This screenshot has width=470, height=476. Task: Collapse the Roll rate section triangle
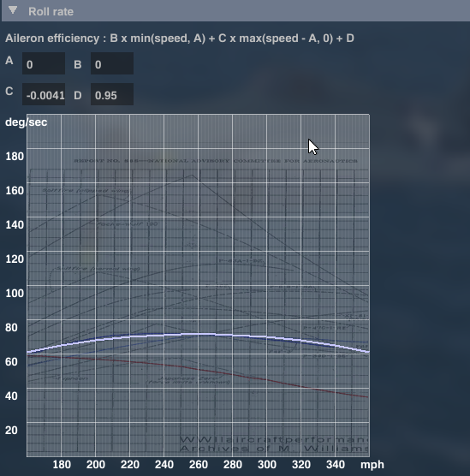(x=13, y=10)
